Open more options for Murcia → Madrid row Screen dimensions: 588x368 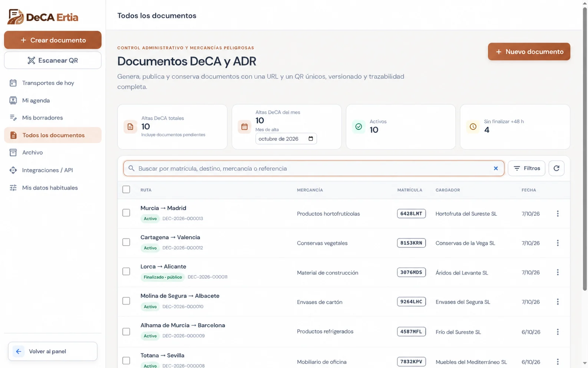click(x=557, y=214)
